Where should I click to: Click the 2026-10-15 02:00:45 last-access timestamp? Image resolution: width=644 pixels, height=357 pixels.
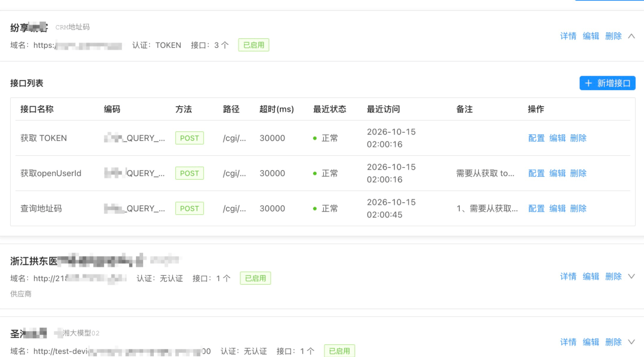391,209
